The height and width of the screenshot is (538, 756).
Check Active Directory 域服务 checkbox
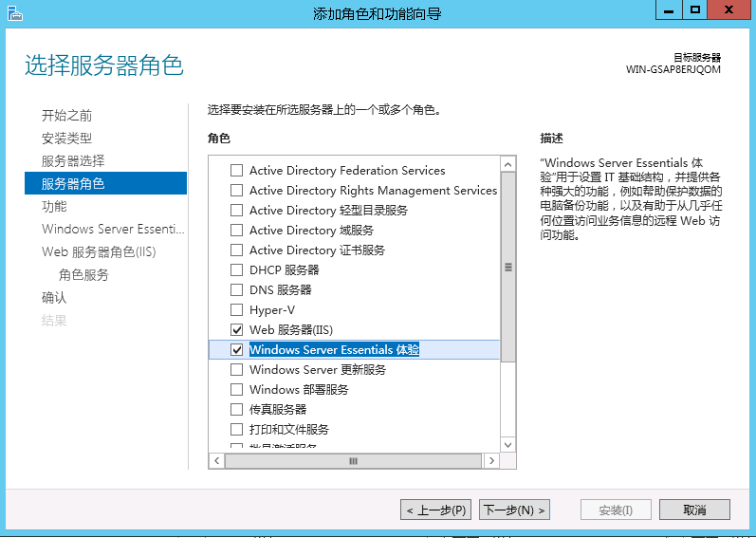236,231
